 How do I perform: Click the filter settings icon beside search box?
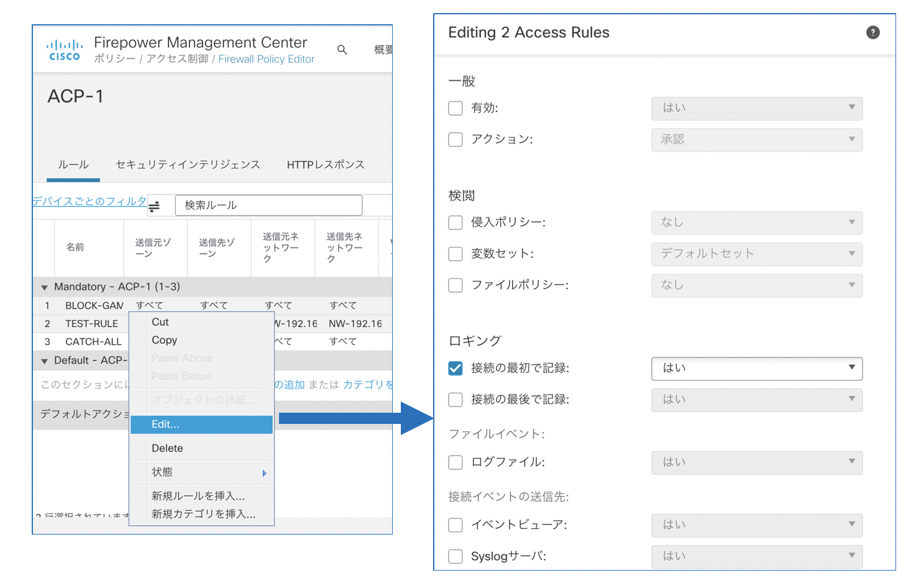(154, 206)
